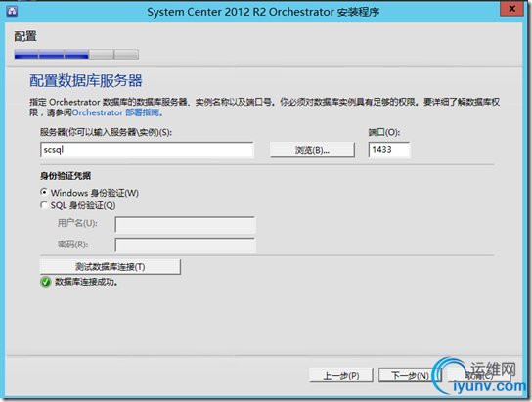
Task: Click the setup progress bar under 配置
Action: click(x=76, y=54)
